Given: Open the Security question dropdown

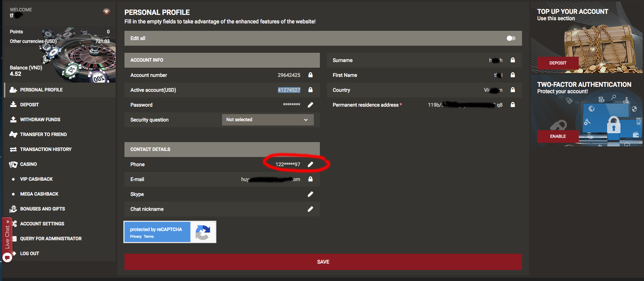Looking at the screenshot, I should (268, 120).
